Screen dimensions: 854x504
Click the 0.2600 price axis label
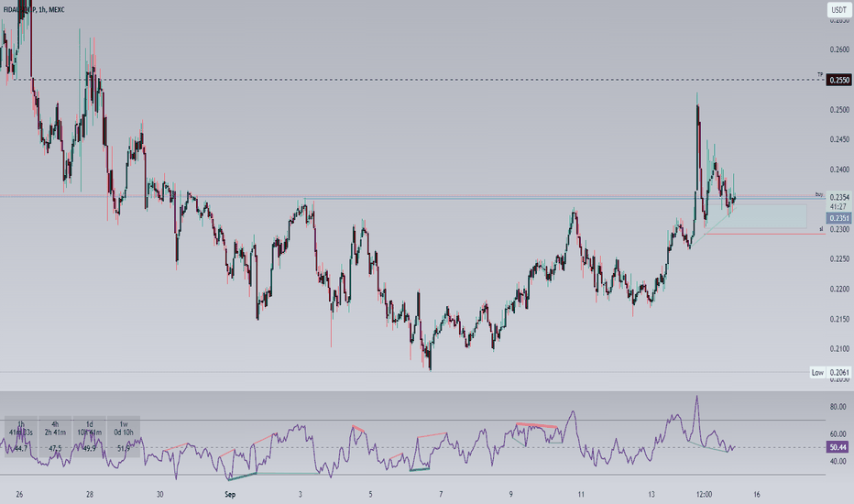pos(839,49)
